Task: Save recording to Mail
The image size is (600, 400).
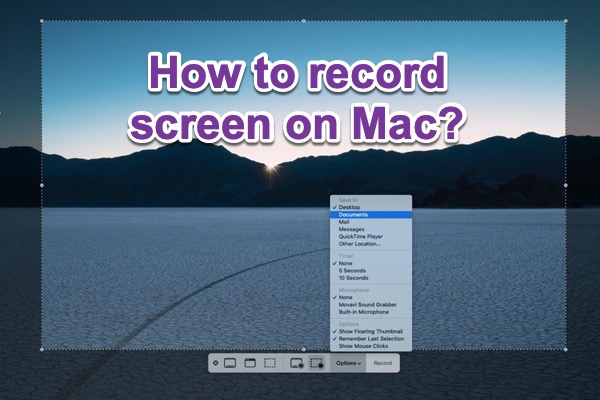Action: [x=345, y=222]
